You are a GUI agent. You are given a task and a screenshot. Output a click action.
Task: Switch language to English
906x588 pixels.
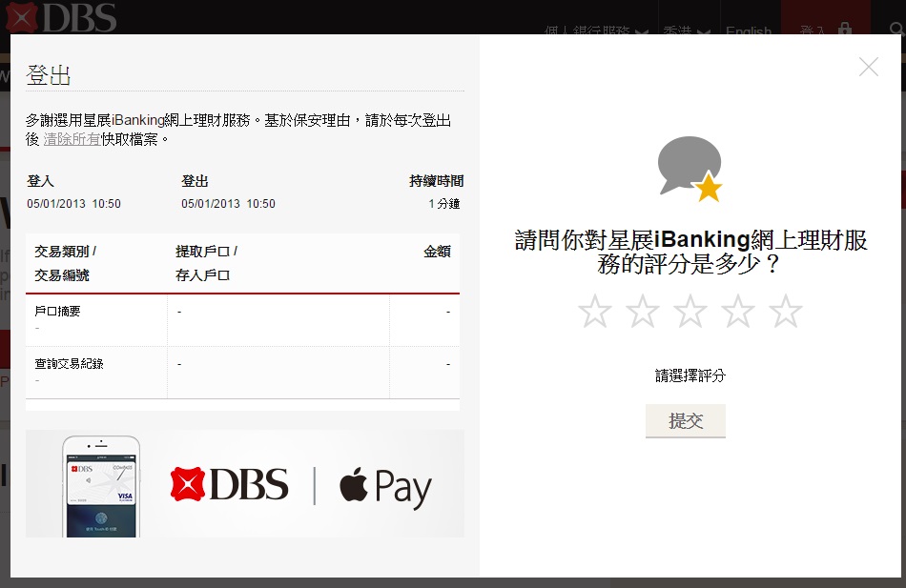click(748, 30)
